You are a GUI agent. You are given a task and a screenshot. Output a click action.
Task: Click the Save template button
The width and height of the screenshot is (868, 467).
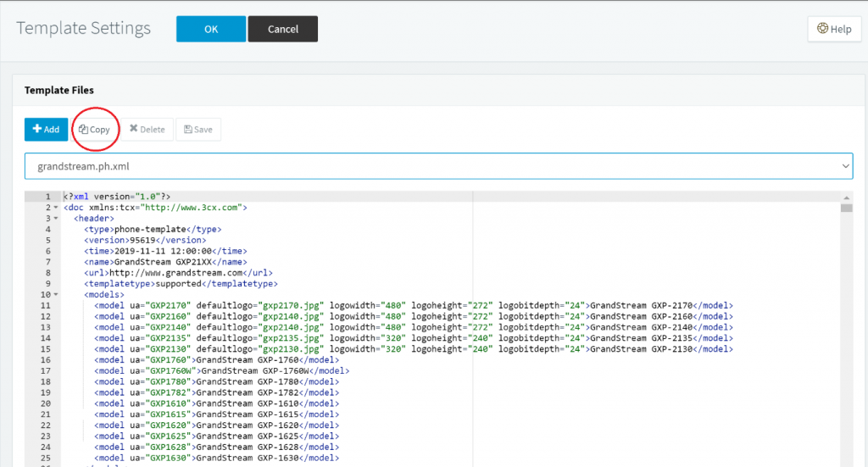pos(198,130)
